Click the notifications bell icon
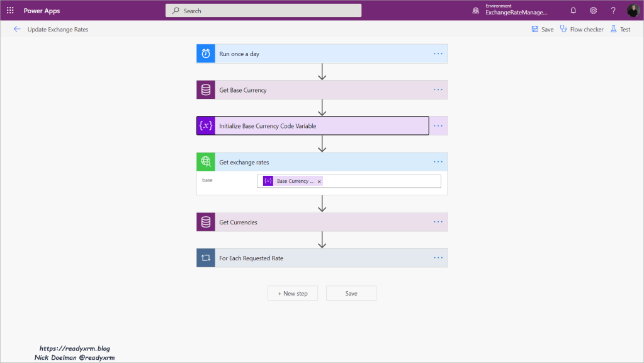This screenshot has height=363, width=644. click(573, 11)
